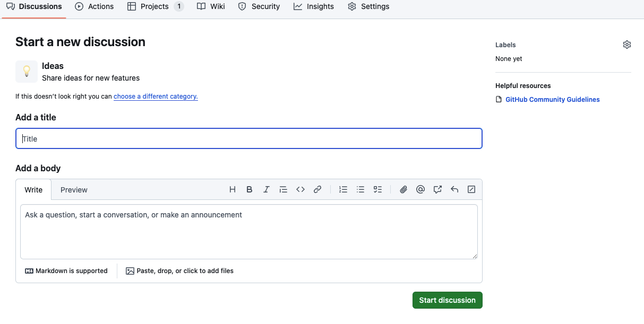The height and width of the screenshot is (324, 644).
Task: Open the saved replies arrow icon
Action: [454, 189]
